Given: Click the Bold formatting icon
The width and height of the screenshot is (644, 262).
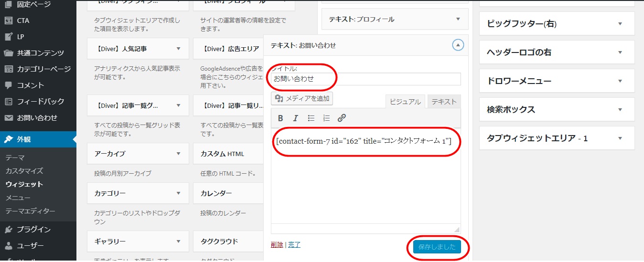Looking at the screenshot, I should pos(280,118).
